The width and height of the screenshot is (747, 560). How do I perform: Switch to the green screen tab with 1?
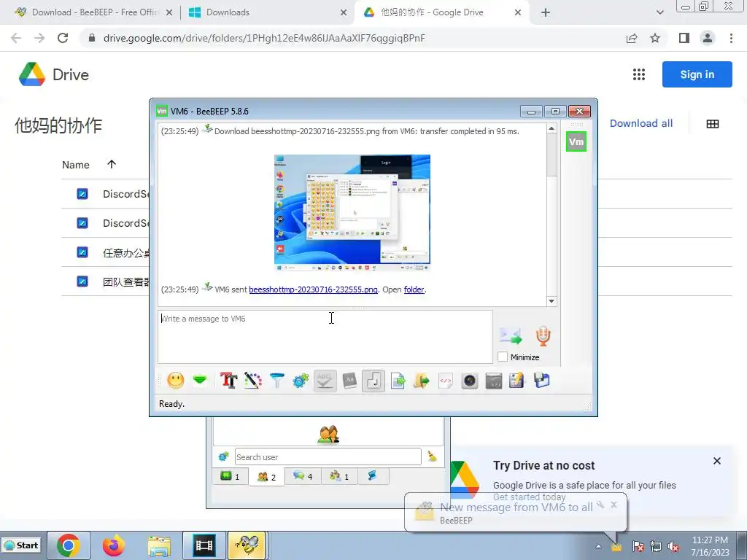[230, 476]
